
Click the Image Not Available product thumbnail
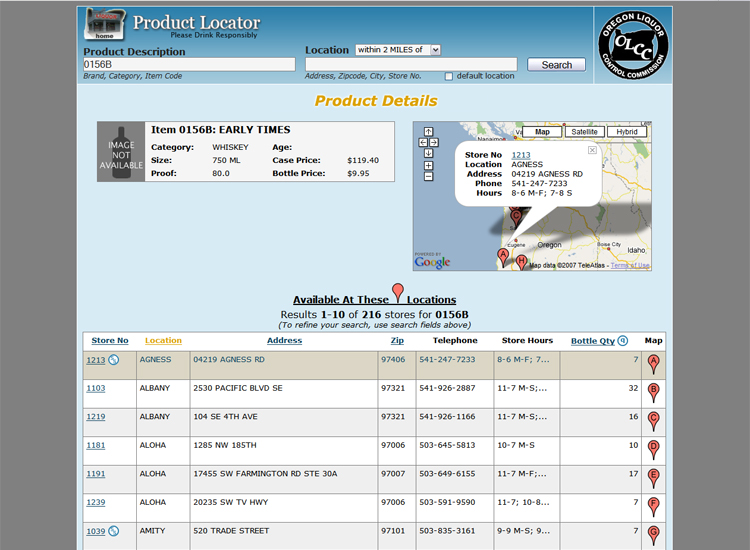(121, 152)
